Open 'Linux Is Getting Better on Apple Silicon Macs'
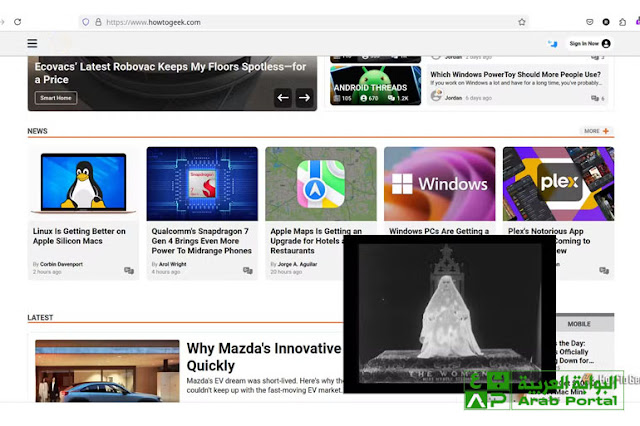 point(79,236)
